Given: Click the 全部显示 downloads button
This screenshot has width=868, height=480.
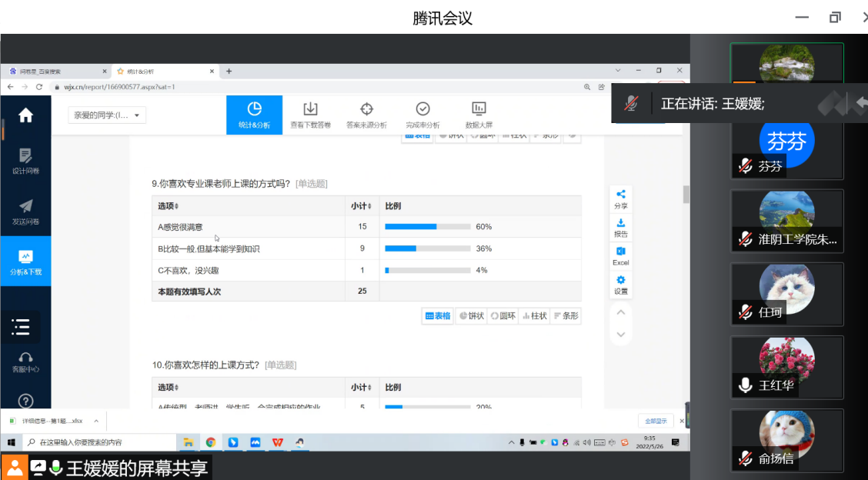Looking at the screenshot, I should coord(656,421).
